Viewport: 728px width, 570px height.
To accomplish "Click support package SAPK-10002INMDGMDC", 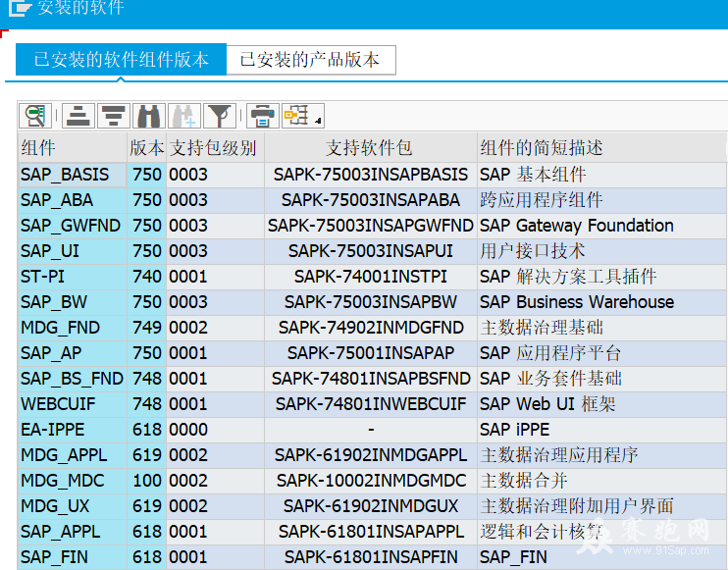I will point(371,481).
